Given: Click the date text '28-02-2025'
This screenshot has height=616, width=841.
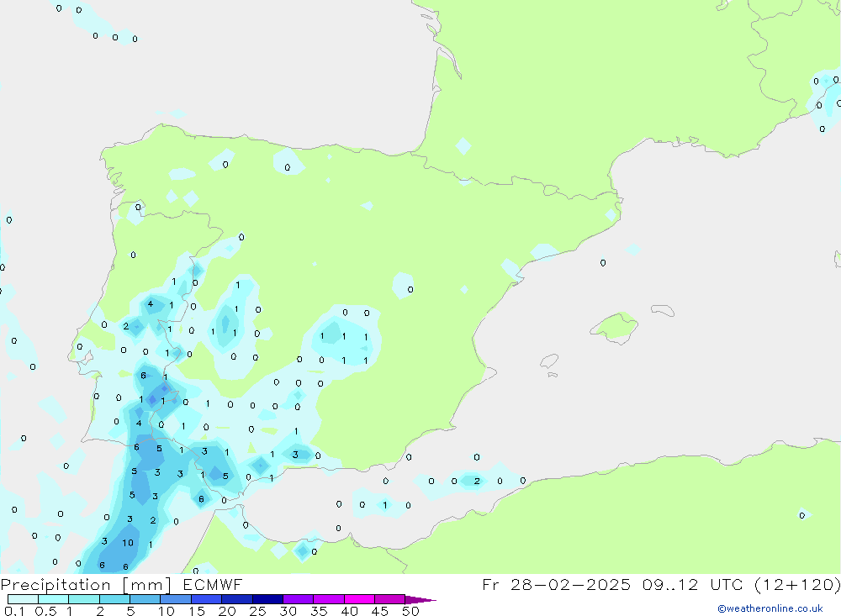Looking at the screenshot, I should point(570,584).
